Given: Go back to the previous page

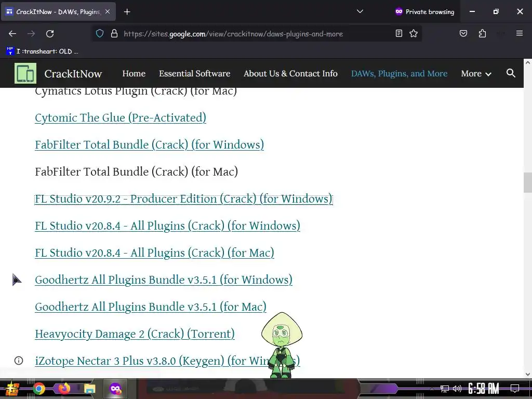Looking at the screenshot, I should (12, 34).
